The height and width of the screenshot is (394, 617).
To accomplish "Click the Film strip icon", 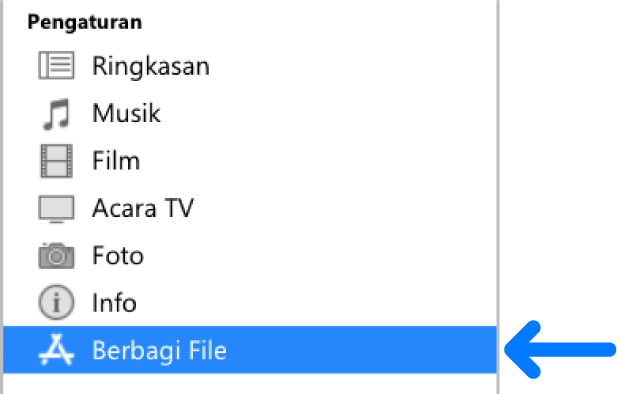I will 56,161.
